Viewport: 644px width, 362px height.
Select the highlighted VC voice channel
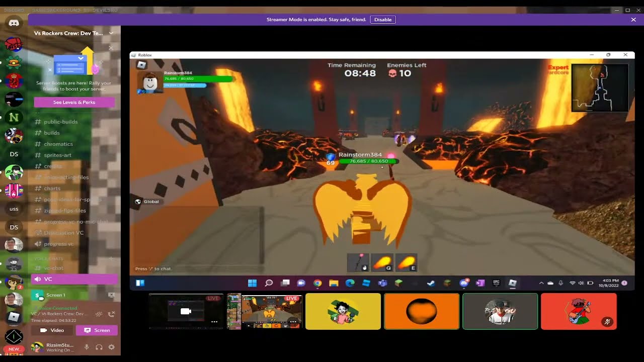coord(74,279)
